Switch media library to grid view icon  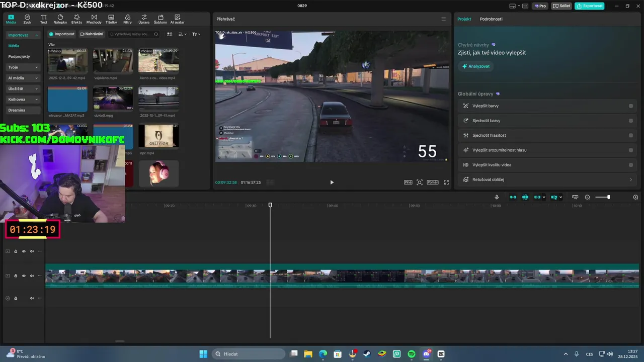coord(170,34)
